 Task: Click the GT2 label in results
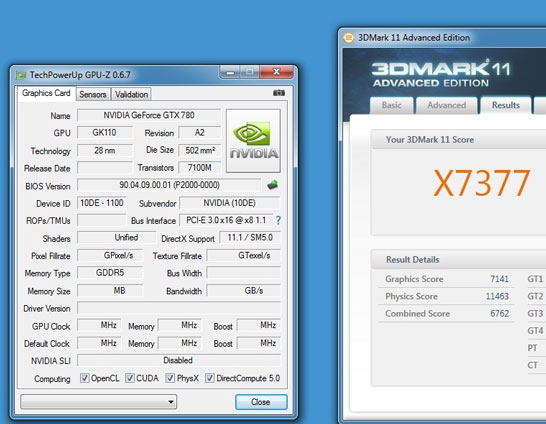point(535,296)
